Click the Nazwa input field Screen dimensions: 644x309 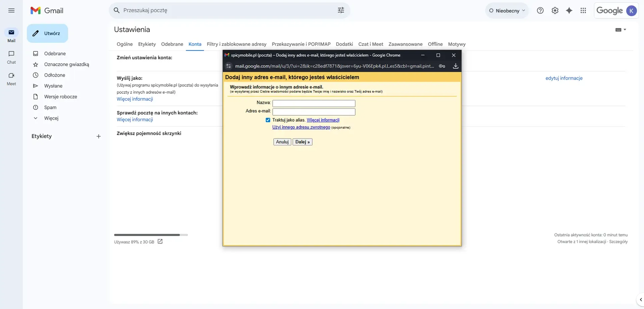(x=314, y=103)
